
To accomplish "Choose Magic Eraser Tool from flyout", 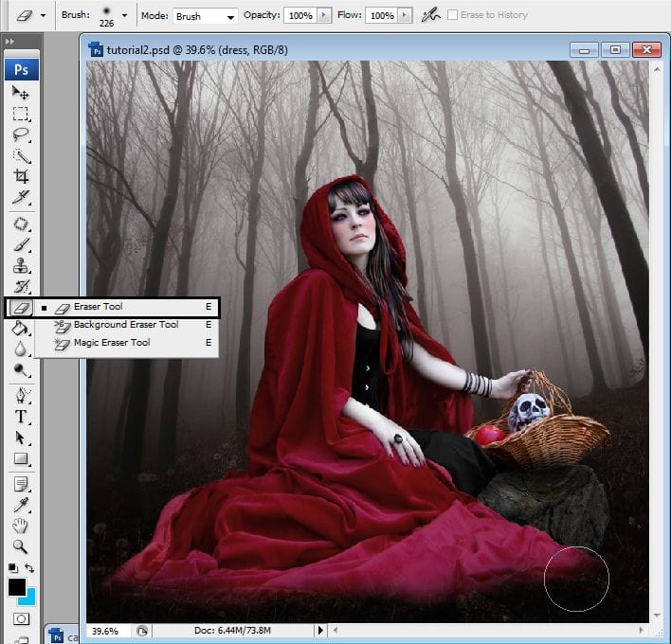I will 112,343.
